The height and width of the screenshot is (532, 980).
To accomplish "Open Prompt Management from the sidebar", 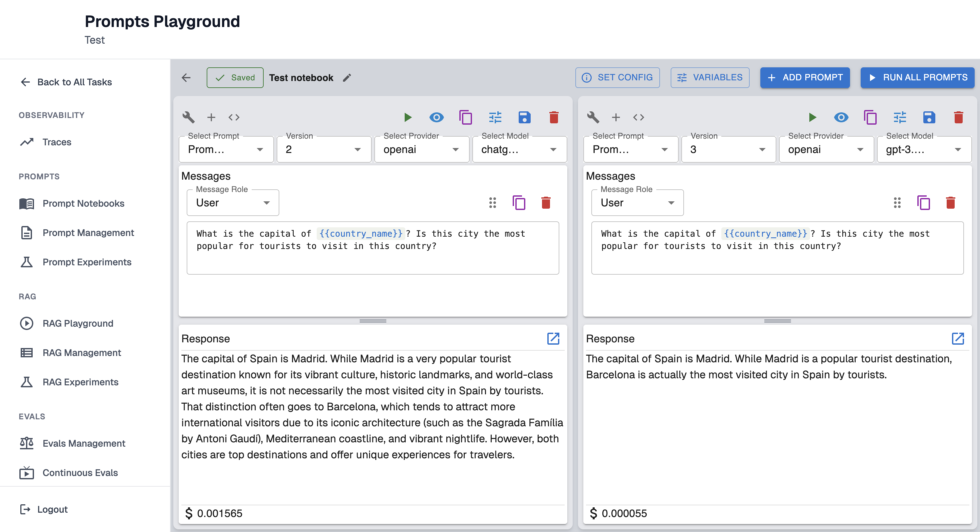I will coord(88,233).
